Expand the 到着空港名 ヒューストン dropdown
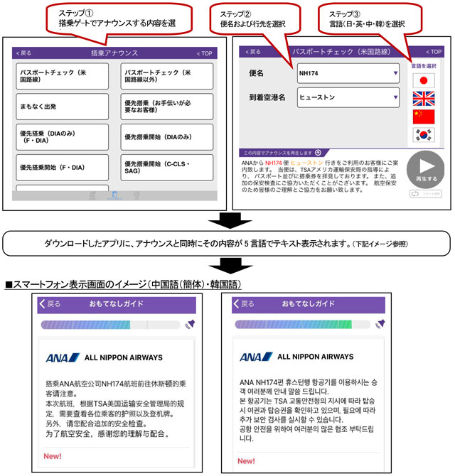The height and width of the screenshot is (476, 455). click(x=348, y=98)
